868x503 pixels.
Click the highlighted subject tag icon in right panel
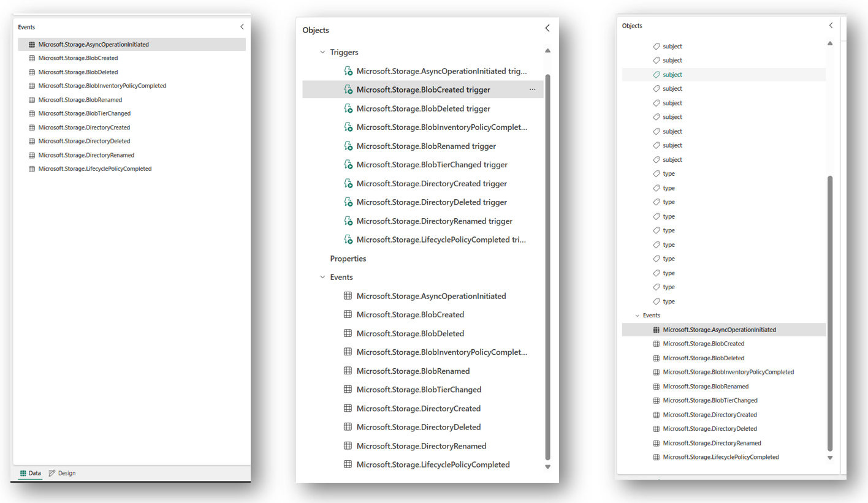pos(657,75)
